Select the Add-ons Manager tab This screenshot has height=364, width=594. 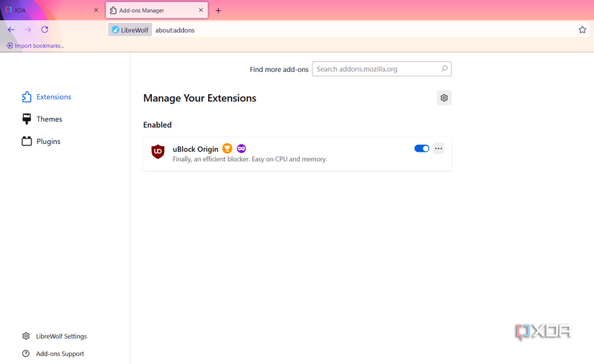tap(156, 10)
